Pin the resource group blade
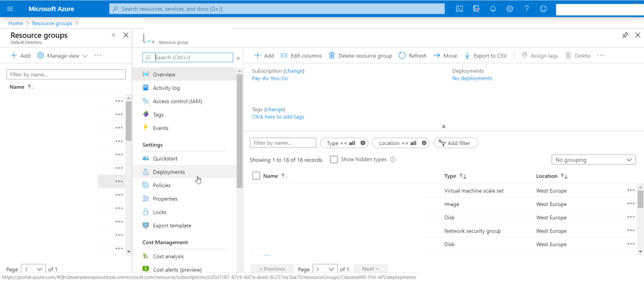The height and width of the screenshot is (282, 644). pyautogui.click(x=625, y=36)
